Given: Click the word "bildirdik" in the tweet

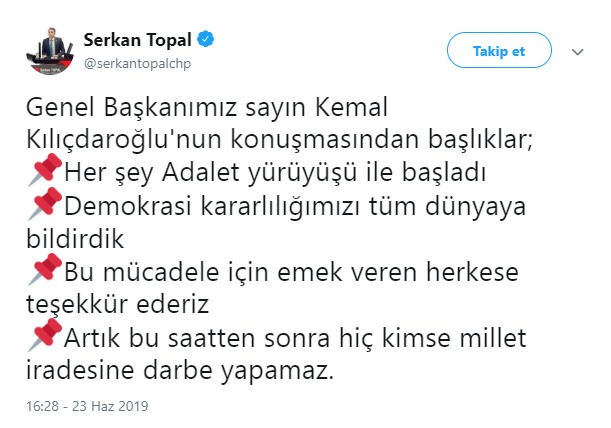Looking at the screenshot, I should tap(66, 239).
